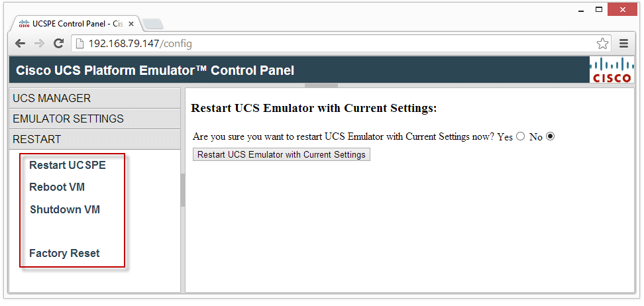Reload the page with refresh icon
This screenshot has height=306, width=644.
point(58,44)
